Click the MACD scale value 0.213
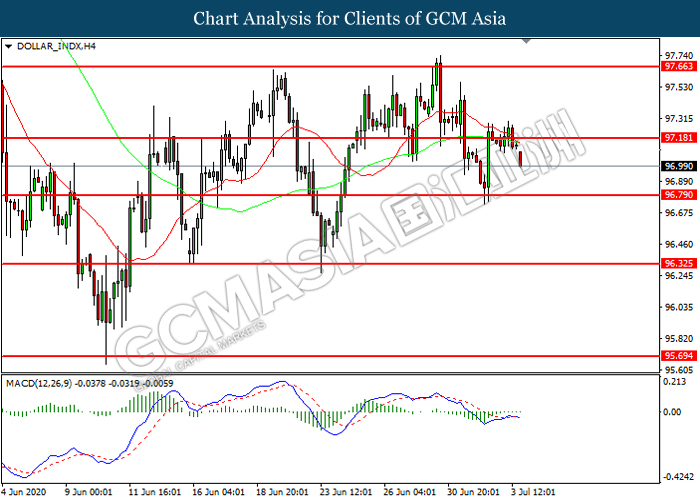The height and width of the screenshot is (500, 700). [675, 382]
